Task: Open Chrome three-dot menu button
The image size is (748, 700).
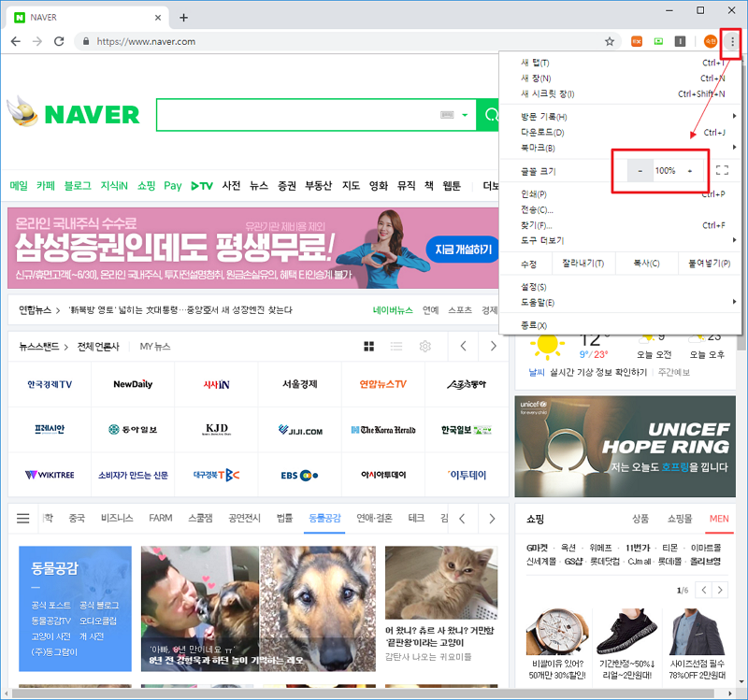Action: point(732,41)
